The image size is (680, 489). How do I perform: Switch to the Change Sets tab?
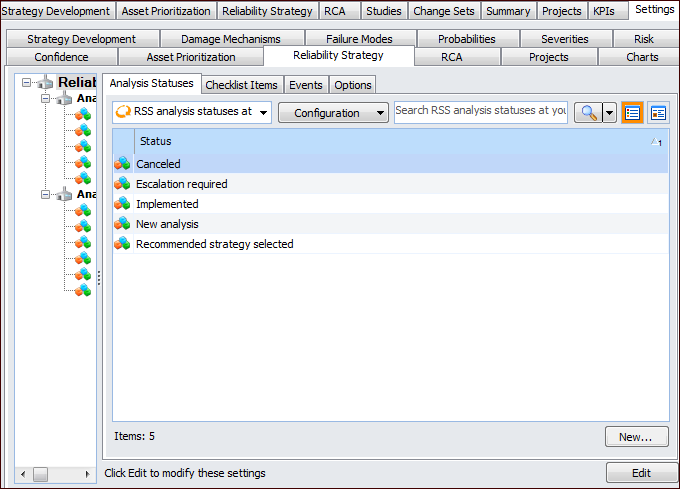(x=444, y=11)
